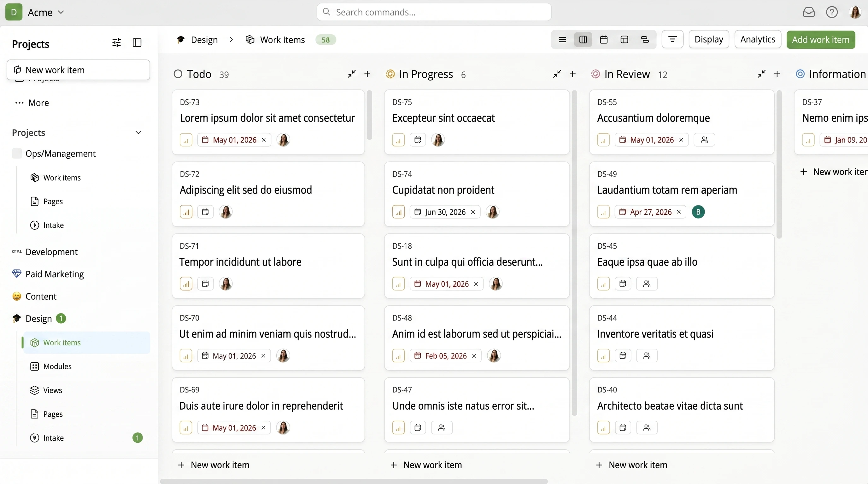Collapse the In Review column
Image resolution: width=868 pixels, height=484 pixels.
tap(761, 74)
